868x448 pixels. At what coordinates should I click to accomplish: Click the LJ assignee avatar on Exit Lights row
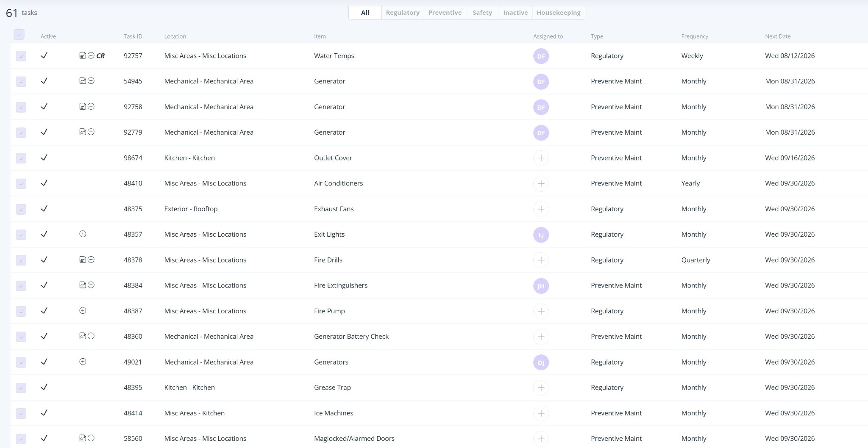tap(541, 235)
